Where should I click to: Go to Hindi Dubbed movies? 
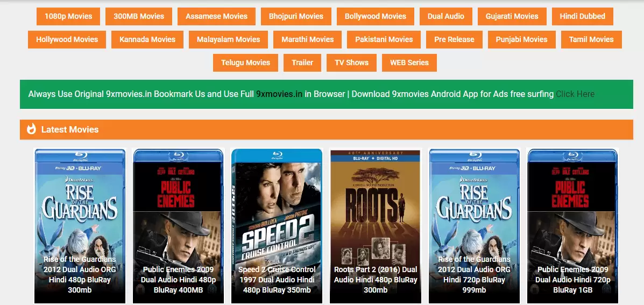click(x=582, y=17)
